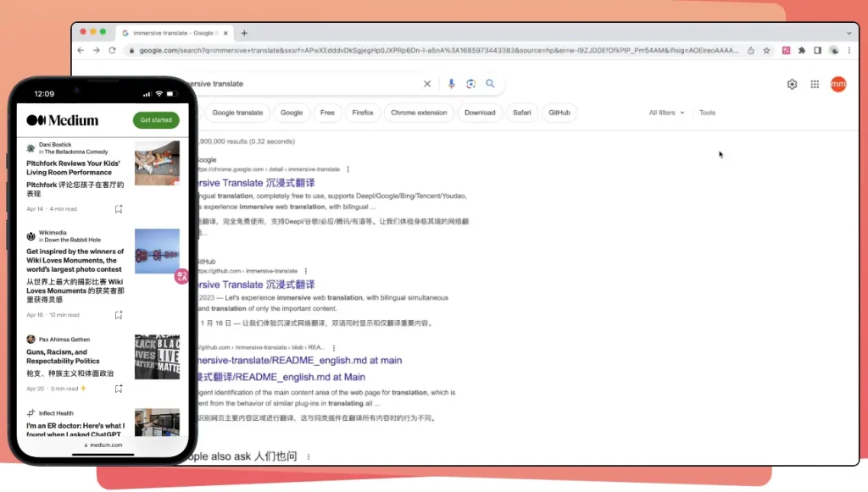Open the translated README_english.md at Main link
Image resolution: width=868 pixels, height=492 pixels.
click(x=281, y=377)
